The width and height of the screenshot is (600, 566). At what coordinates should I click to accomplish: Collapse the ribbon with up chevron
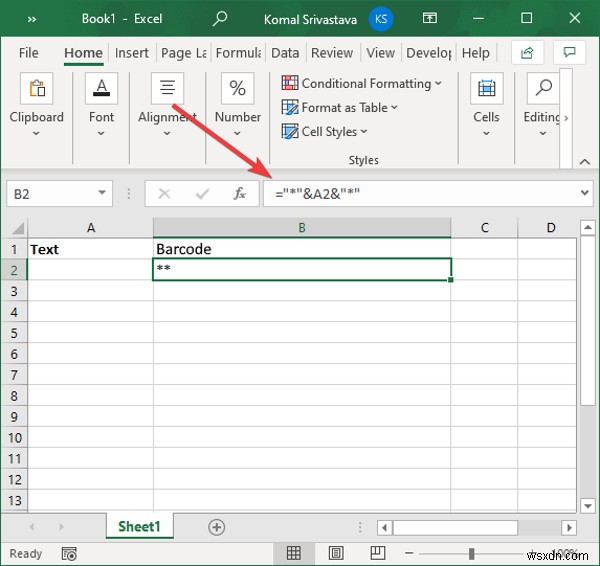coord(584,162)
